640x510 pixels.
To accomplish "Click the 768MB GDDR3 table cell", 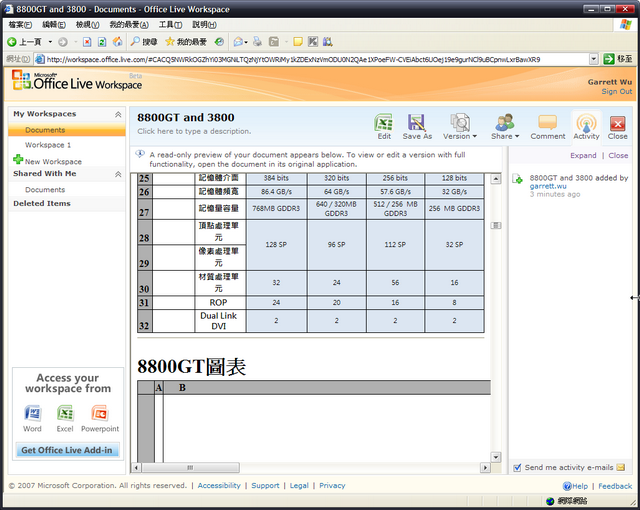I will click(x=276, y=208).
